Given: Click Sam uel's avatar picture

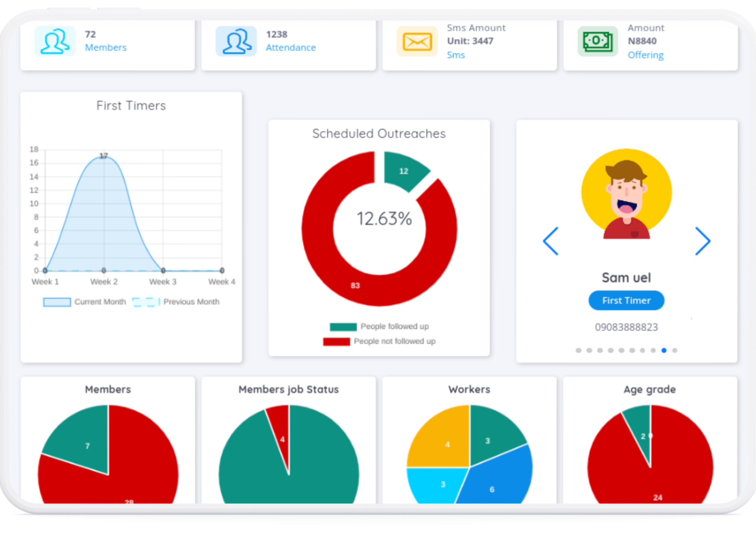Looking at the screenshot, I should tap(626, 194).
